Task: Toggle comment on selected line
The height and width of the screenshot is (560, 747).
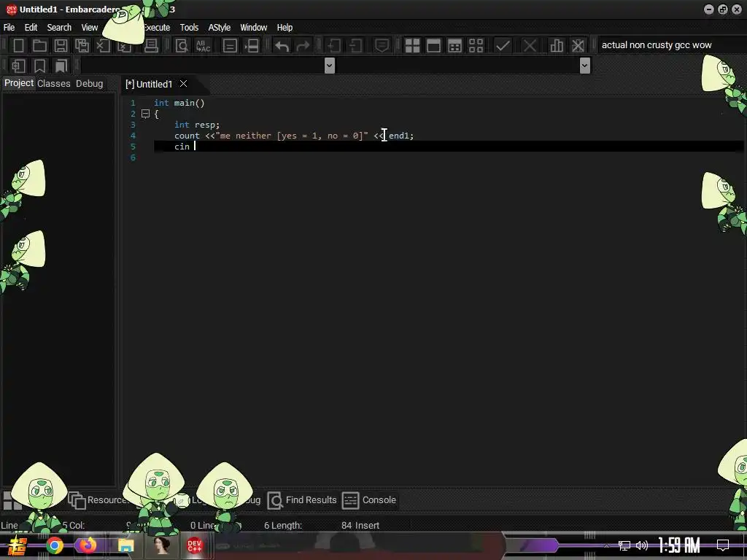Action: point(382,46)
